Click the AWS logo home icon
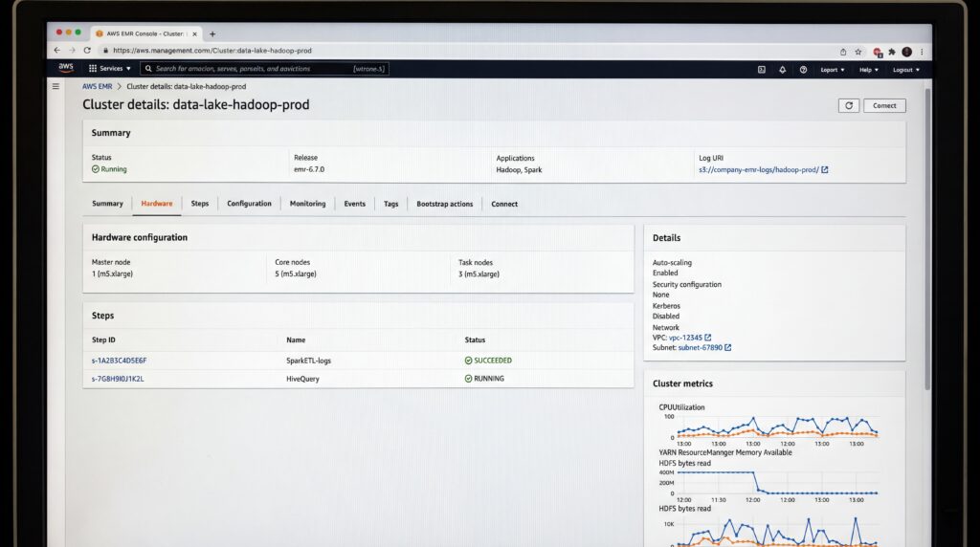 pyautogui.click(x=66, y=68)
